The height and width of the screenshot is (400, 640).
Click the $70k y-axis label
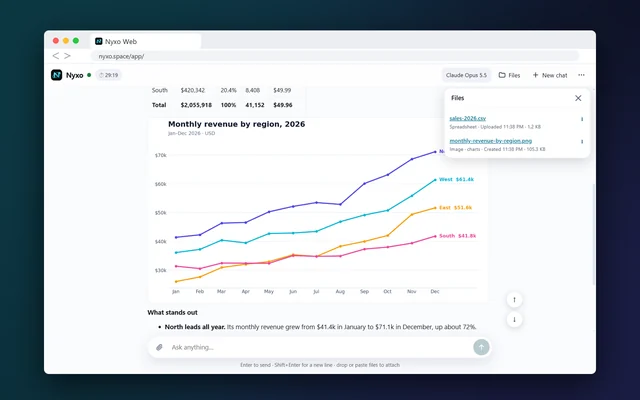point(161,156)
